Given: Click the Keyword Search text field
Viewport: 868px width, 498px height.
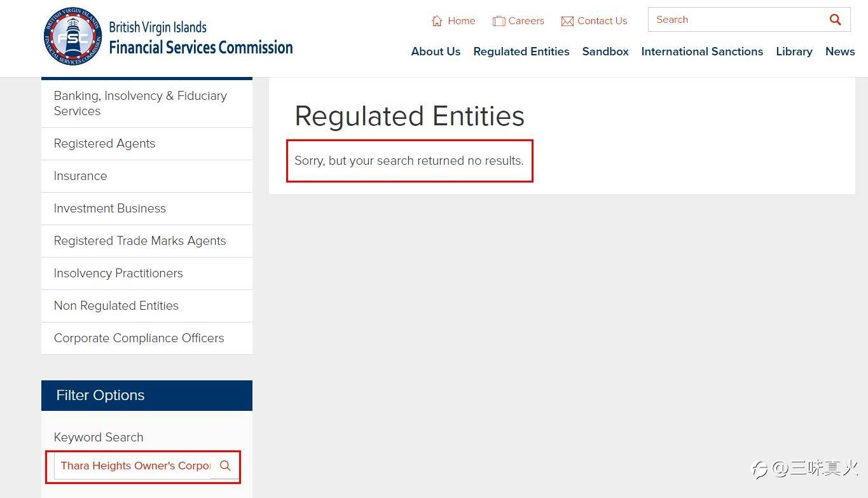Looking at the screenshot, I should [x=135, y=466].
